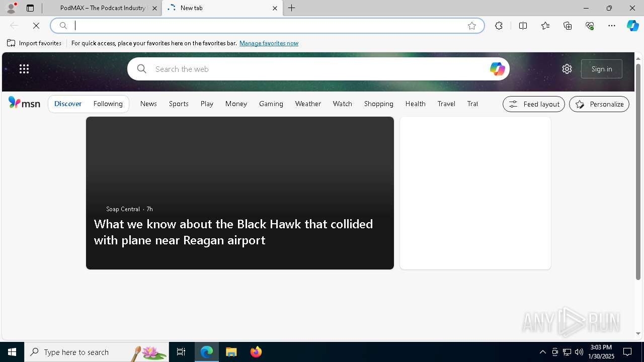This screenshot has width=644, height=362.
Task: Open the News category
Action: coord(148,104)
